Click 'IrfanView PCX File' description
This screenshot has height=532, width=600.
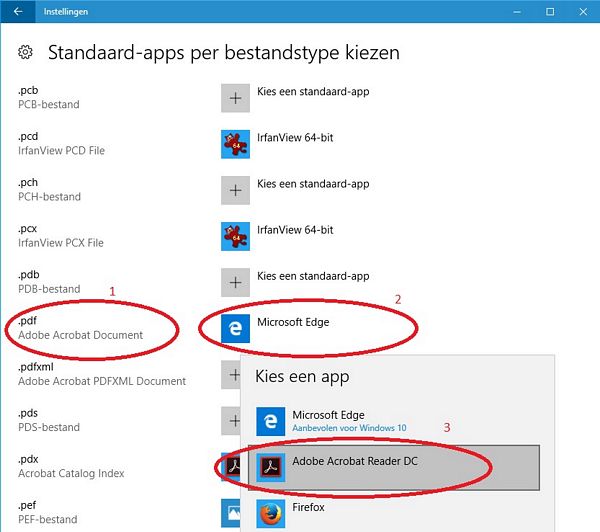[x=61, y=243]
